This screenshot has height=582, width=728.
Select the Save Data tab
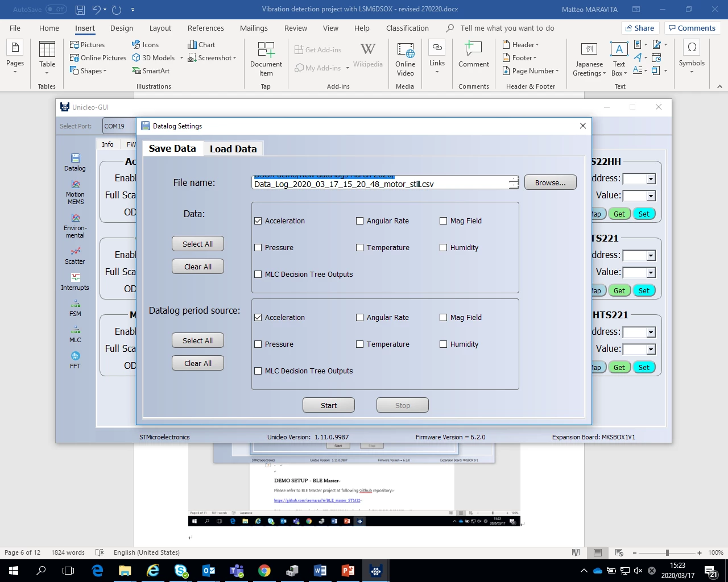172,148
